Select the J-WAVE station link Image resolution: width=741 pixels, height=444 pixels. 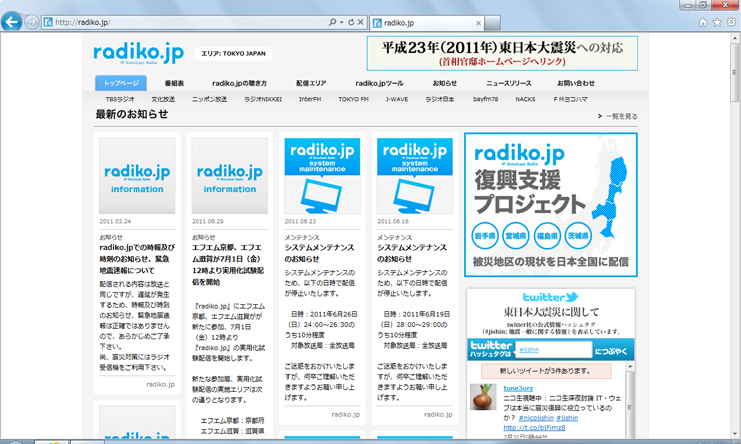396,99
